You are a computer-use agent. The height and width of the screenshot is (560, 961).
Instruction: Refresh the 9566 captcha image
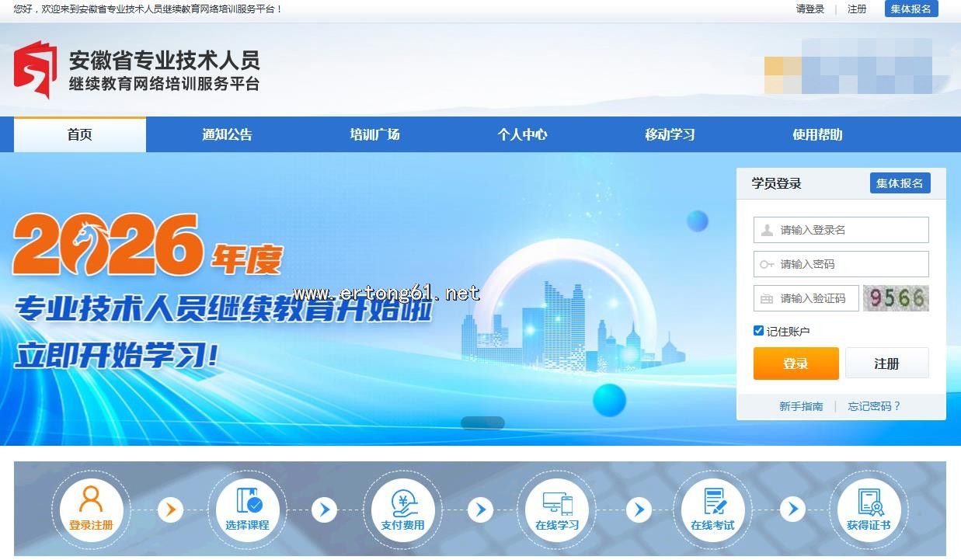(896, 298)
